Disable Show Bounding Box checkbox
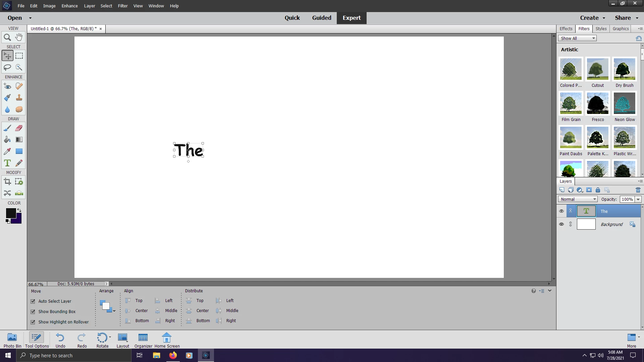 click(x=33, y=312)
